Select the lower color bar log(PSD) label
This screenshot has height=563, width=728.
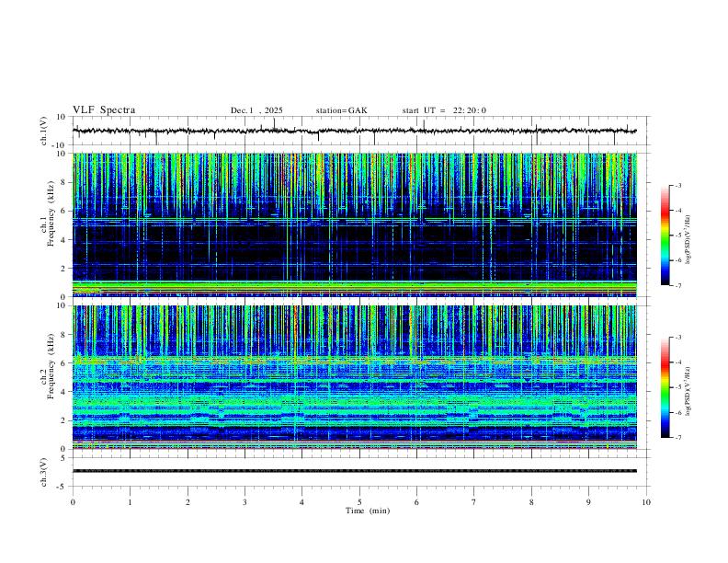pos(688,391)
